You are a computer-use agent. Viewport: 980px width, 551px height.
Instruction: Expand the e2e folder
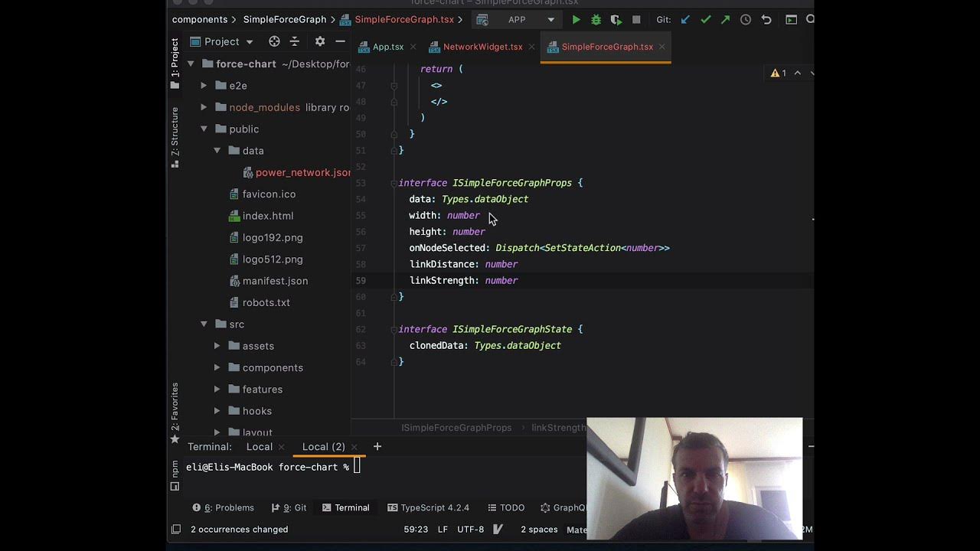coord(204,85)
